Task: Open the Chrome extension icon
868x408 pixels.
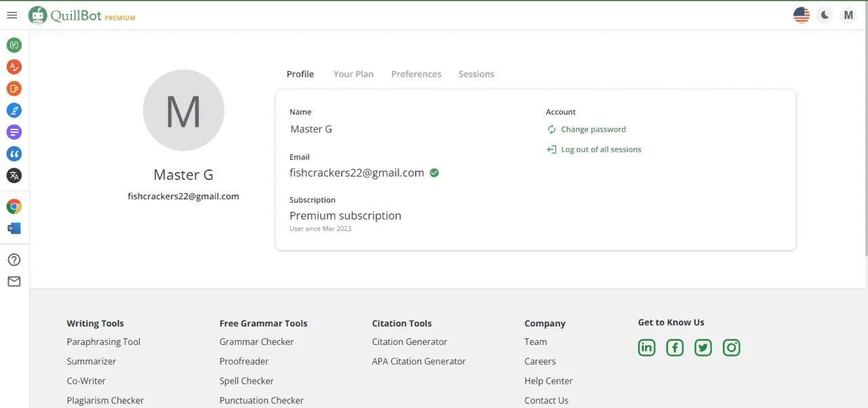Action: click(14, 207)
